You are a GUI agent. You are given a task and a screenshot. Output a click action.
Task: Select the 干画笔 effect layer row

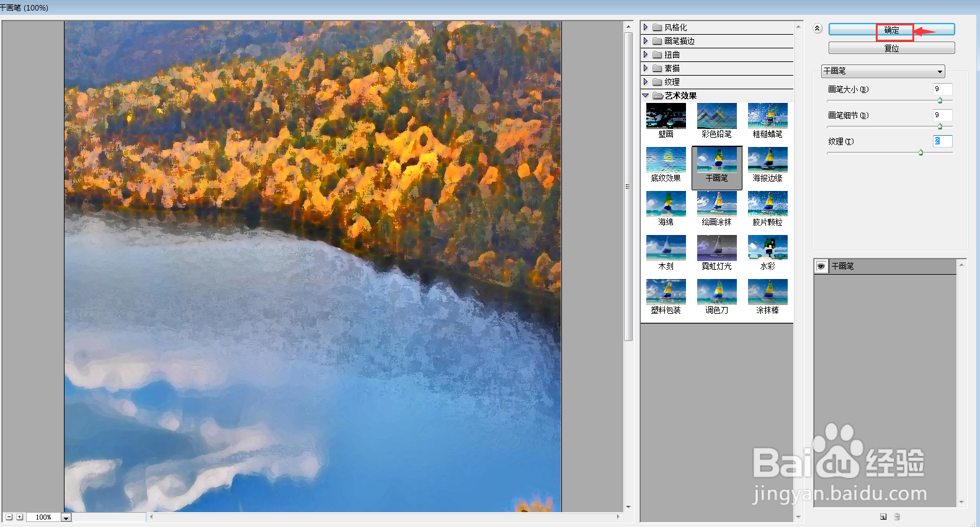click(885, 266)
